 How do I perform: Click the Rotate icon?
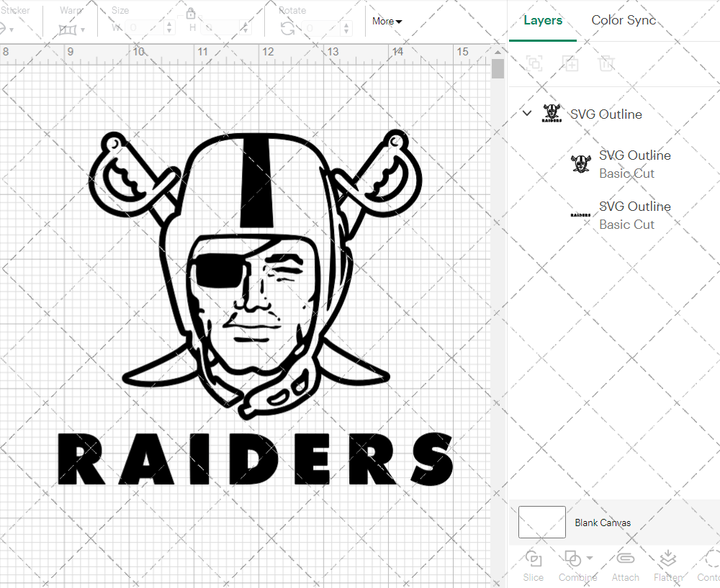click(288, 29)
